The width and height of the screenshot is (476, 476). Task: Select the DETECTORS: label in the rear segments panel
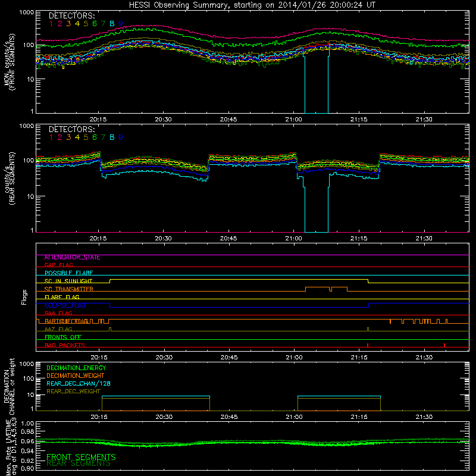pos(72,129)
